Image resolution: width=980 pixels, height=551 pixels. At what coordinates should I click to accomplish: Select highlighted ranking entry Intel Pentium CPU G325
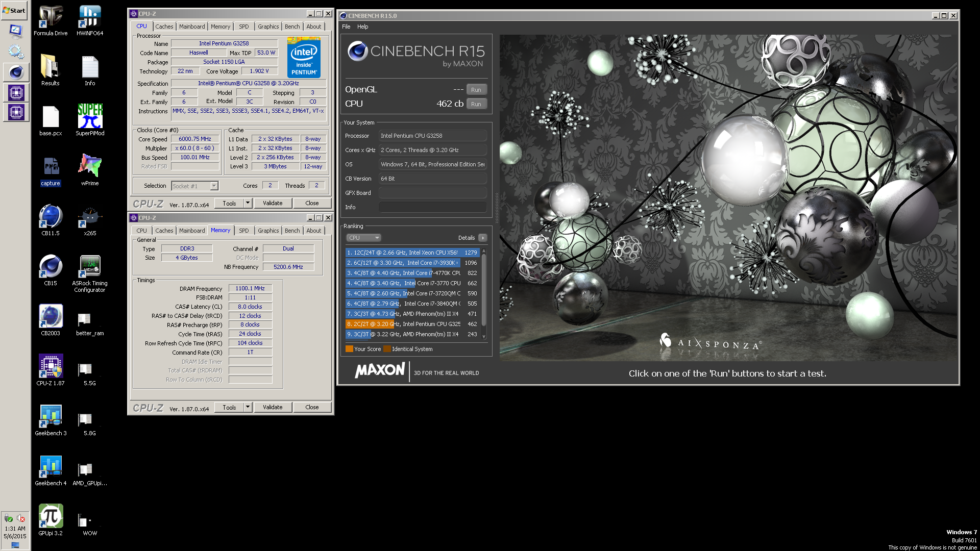tap(412, 324)
